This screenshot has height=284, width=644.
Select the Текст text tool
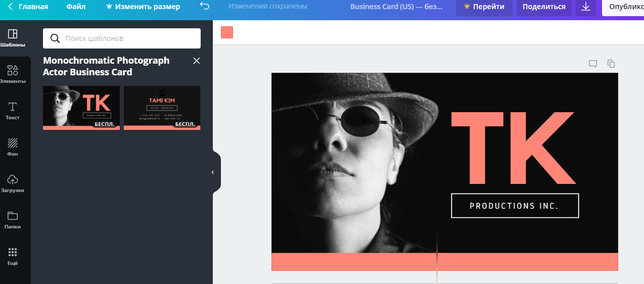click(13, 111)
